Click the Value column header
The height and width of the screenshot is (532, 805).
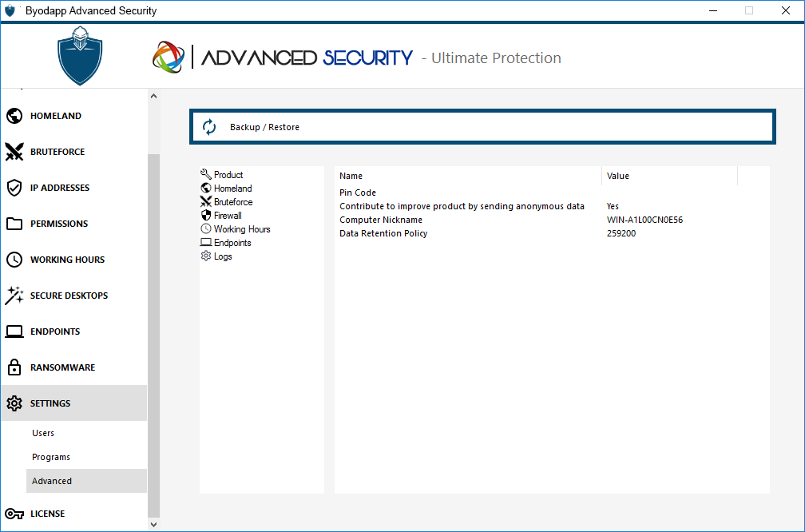[x=669, y=176]
